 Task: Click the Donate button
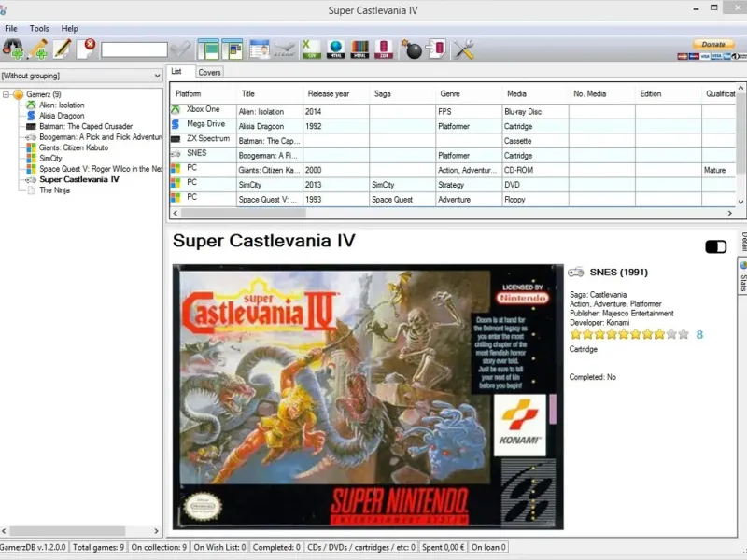(713, 44)
